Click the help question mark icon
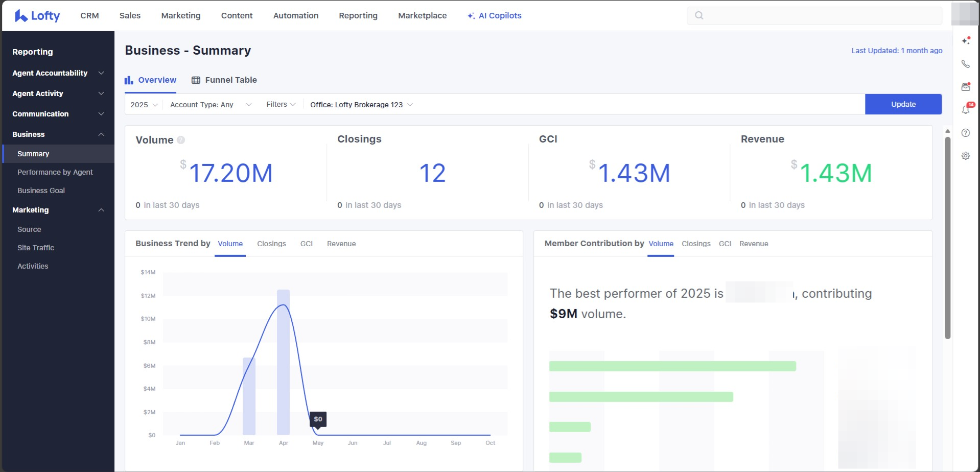The width and height of the screenshot is (980, 472). coord(965,133)
